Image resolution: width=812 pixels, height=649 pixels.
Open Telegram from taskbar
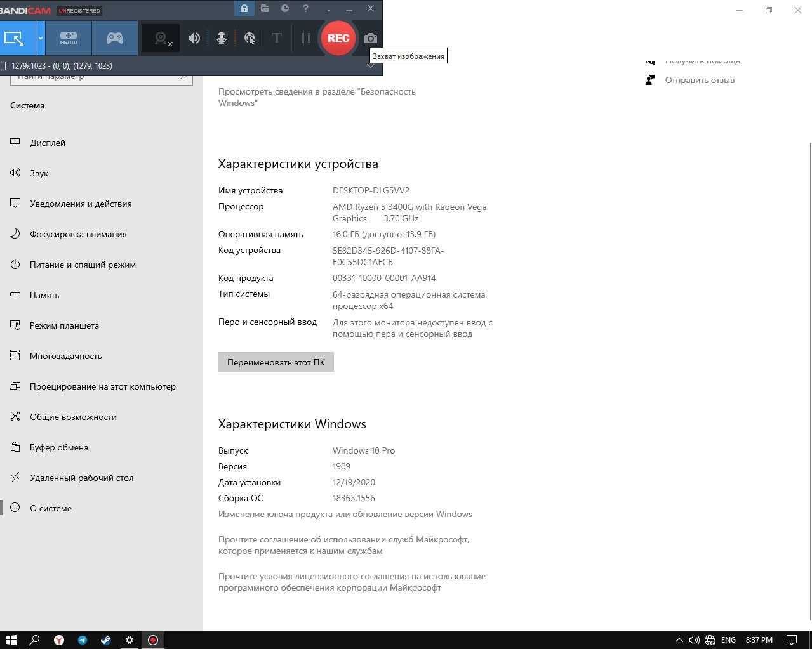pyautogui.click(x=82, y=639)
